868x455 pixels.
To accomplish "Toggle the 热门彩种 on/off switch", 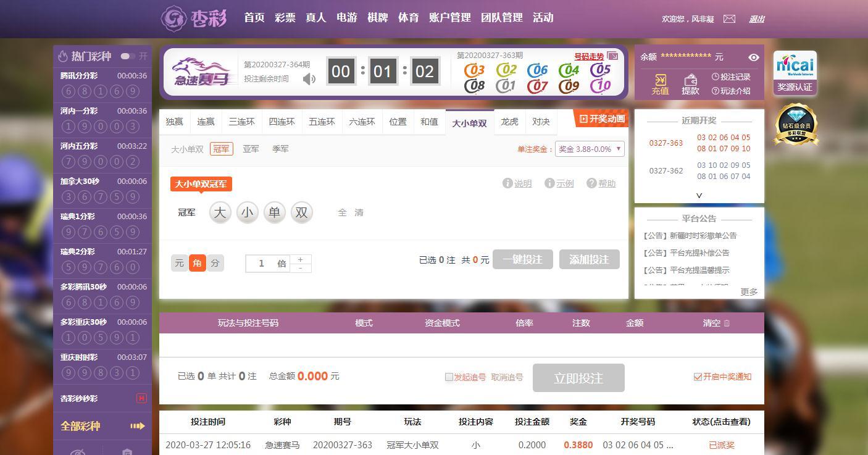I will 128,56.
